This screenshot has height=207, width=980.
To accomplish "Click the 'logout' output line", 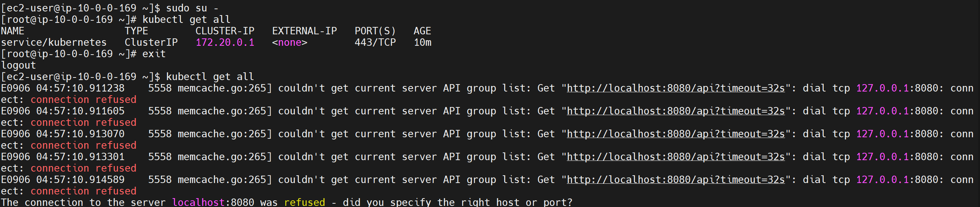I will click(x=18, y=65).
